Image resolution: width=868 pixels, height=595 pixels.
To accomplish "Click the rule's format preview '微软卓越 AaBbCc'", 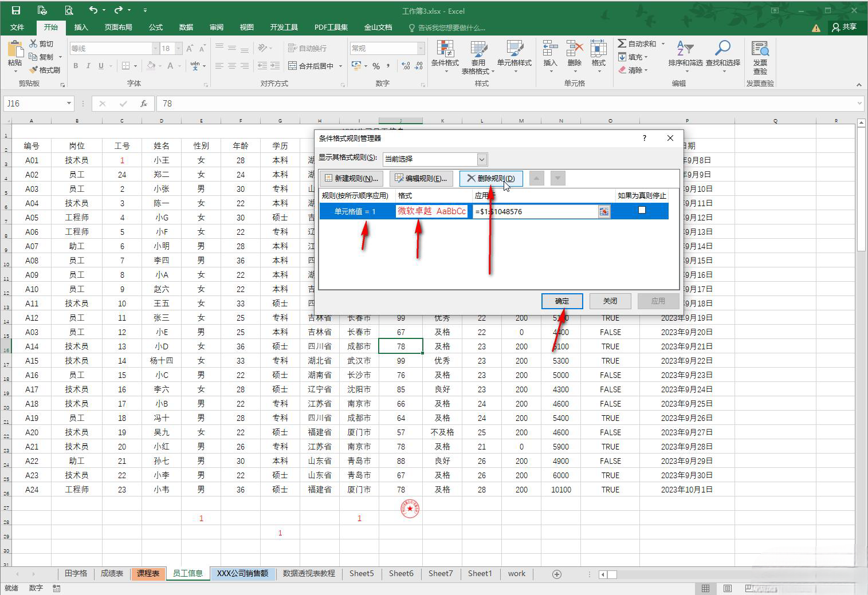I will (432, 211).
